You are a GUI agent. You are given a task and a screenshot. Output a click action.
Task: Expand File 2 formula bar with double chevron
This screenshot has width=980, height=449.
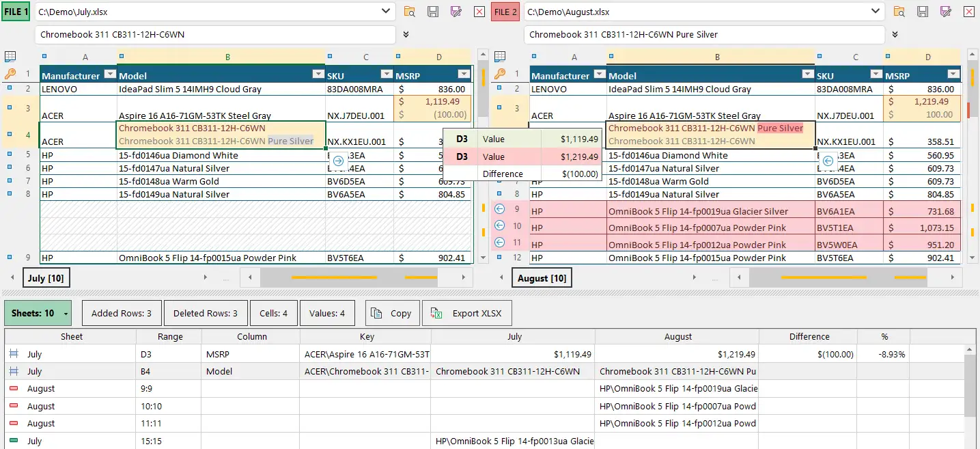895,34
